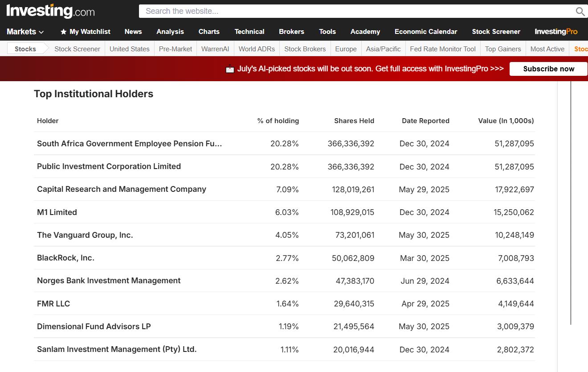
Task: Click the BlackRock, Inc. holder name
Action: pyautogui.click(x=65, y=258)
